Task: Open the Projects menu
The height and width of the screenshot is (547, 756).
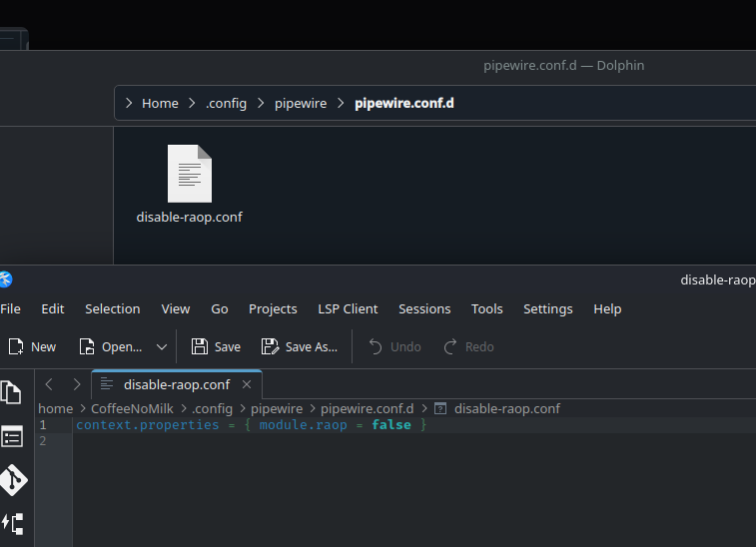Action: (273, 308)
